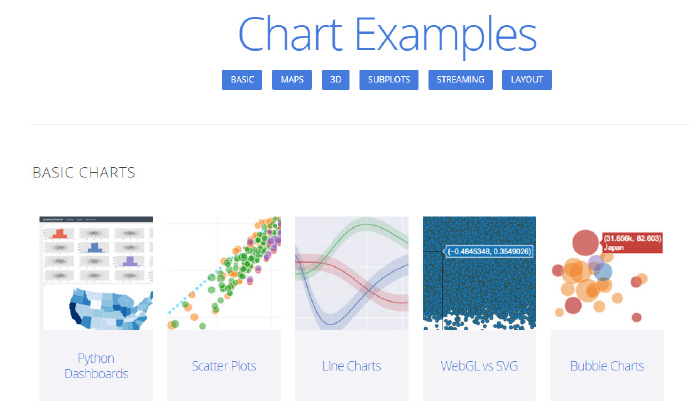
Task: Click the coordinate tooltip on WebGL preview
Action: click(x=489, y=251)
